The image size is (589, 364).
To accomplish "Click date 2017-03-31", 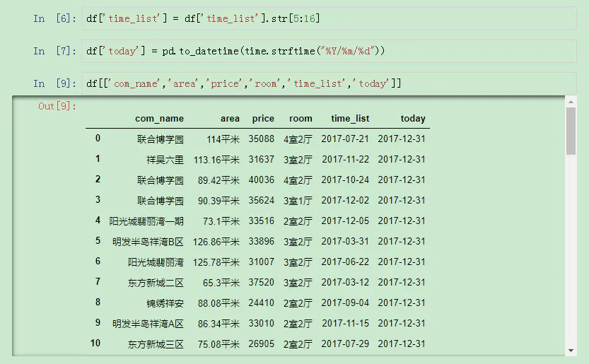I will pos(345,241).
